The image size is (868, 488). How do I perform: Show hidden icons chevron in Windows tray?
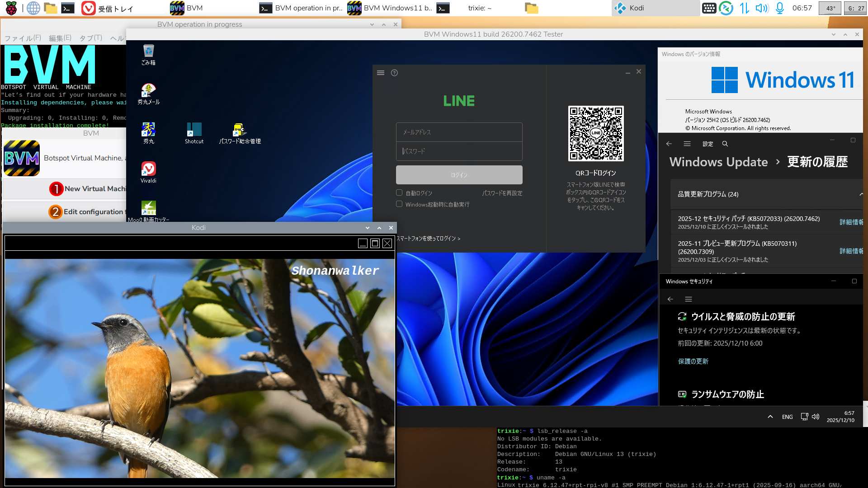click(770, 417)
